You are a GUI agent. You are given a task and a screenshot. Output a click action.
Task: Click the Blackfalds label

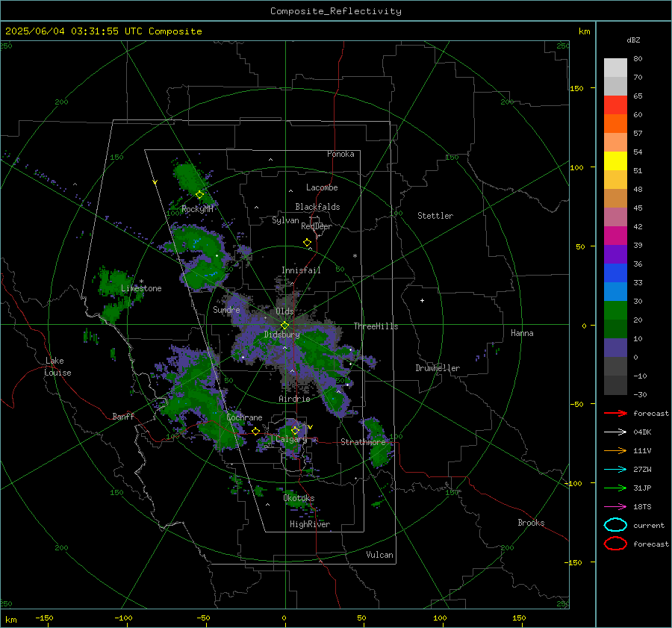coord(317,207)
